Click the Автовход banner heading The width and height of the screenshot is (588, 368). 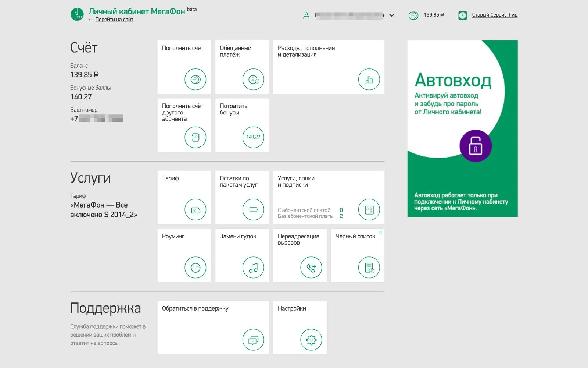tap(453, 81)
